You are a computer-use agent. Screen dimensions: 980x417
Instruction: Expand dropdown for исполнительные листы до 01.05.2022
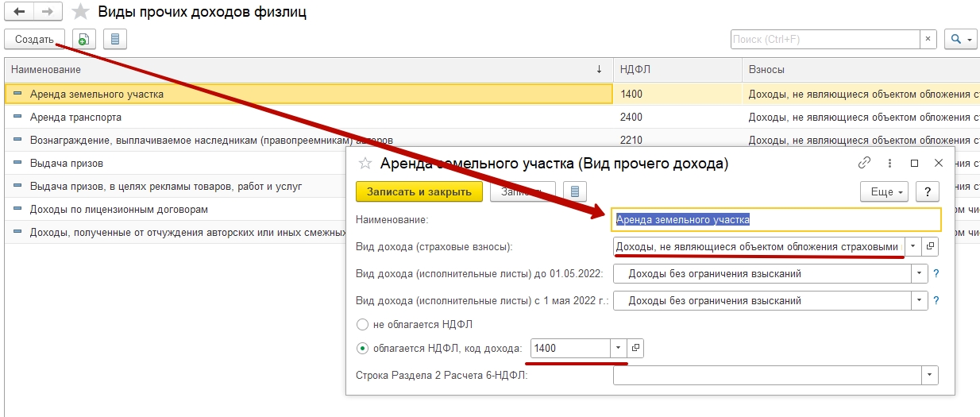point(919,274)
